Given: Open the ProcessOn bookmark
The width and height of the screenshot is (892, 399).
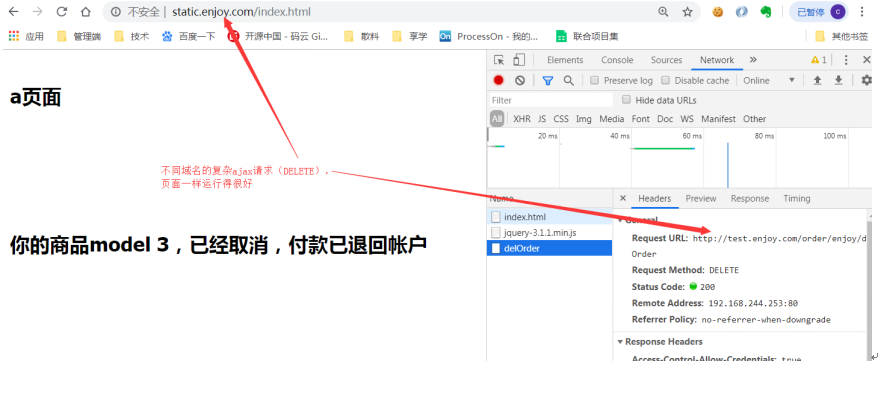Looking at the screenshot, I should coord(489,36).
